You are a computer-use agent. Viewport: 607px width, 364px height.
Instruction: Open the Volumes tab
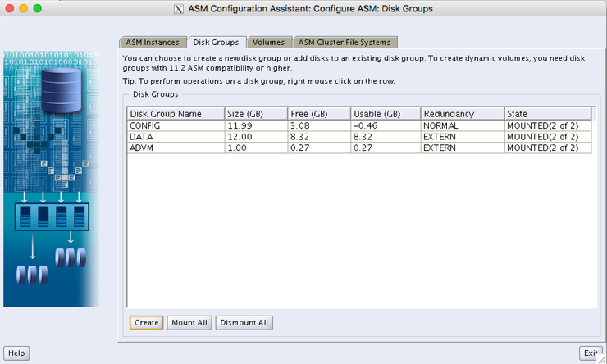pyautogui.click(x=269, y=42)
